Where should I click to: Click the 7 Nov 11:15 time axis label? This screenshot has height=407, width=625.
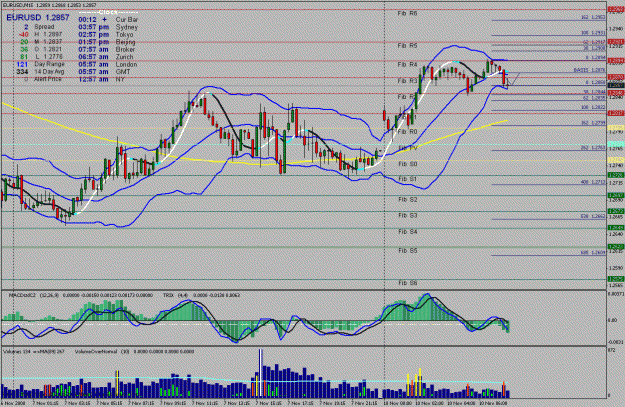click(204, 403)
